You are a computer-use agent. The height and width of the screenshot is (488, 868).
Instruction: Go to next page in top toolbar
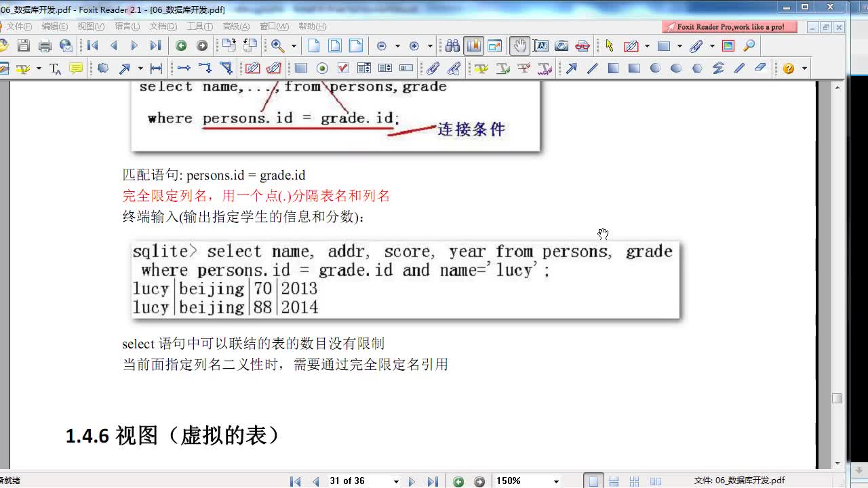(134, 46)
